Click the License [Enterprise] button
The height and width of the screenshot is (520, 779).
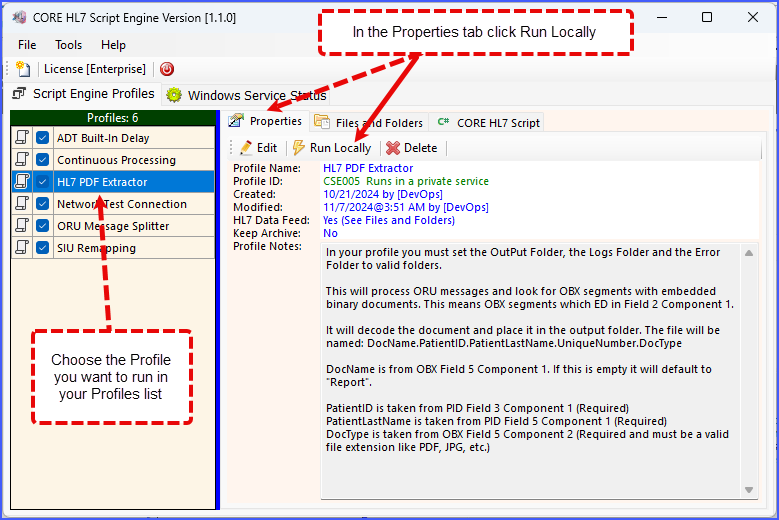coord(95,69)
